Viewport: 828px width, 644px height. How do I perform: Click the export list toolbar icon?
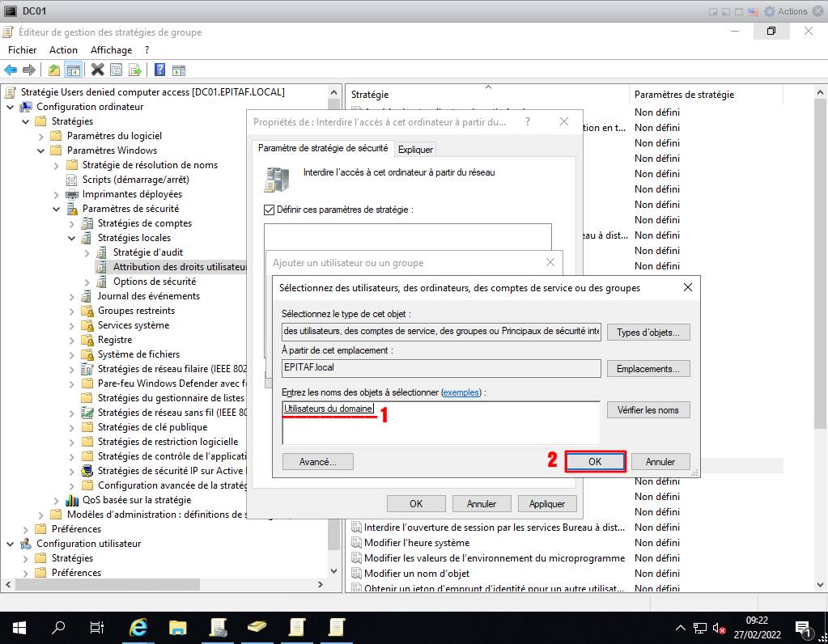(x=135, y=70)
